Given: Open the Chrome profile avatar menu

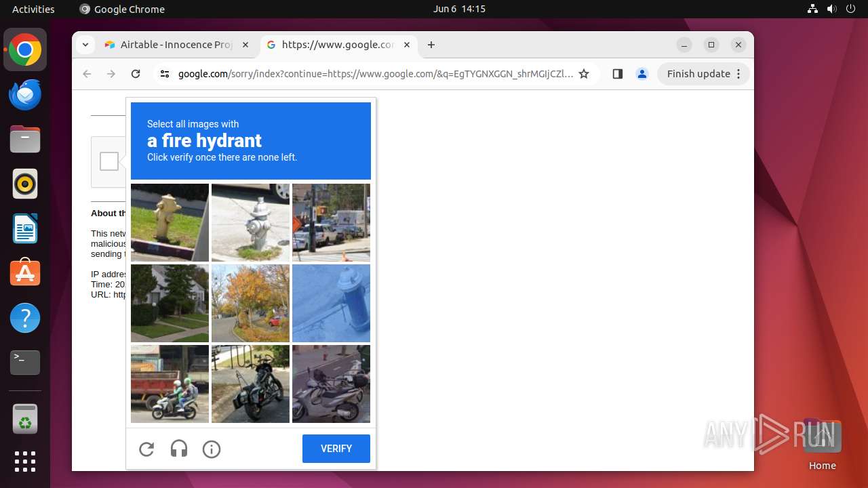Looking at the screenshot, I should pos(642,74).
